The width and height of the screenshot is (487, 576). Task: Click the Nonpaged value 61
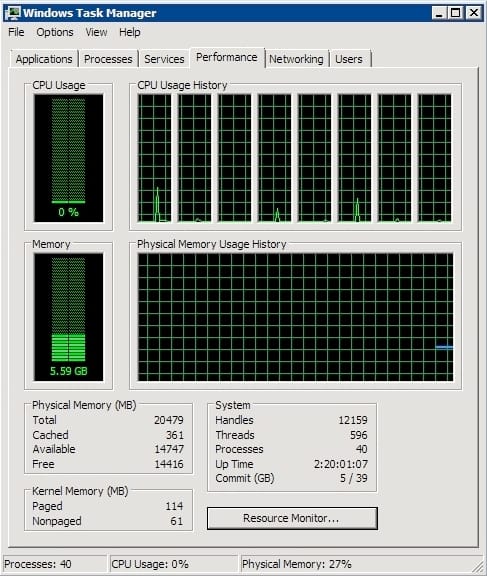[x=177, y=521]
